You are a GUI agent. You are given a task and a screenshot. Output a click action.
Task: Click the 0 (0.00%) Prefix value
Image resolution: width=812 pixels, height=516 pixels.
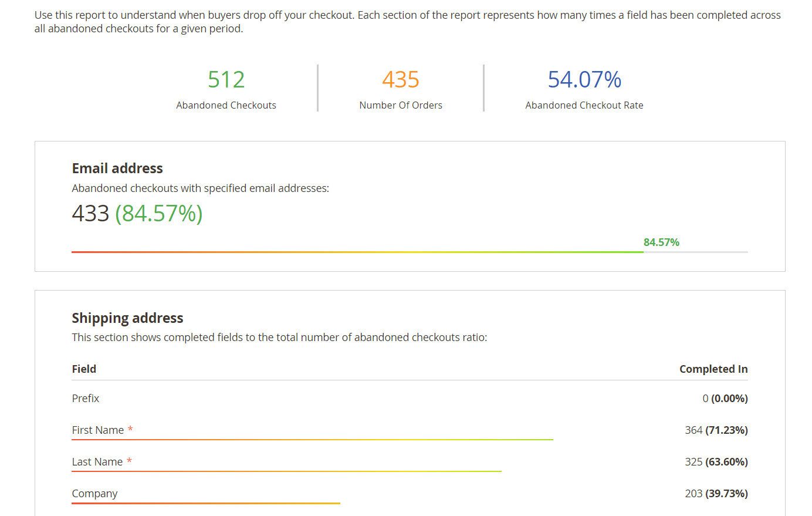725,399
